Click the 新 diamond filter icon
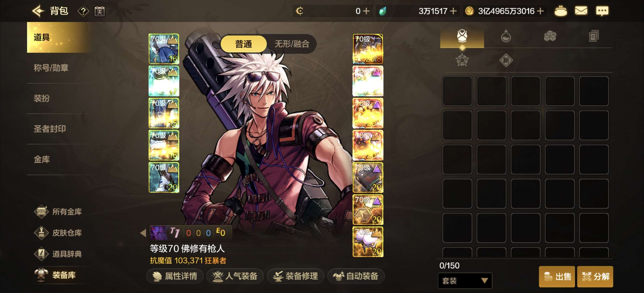This screenshot has height=293, width=644. (x=506, y=60)
